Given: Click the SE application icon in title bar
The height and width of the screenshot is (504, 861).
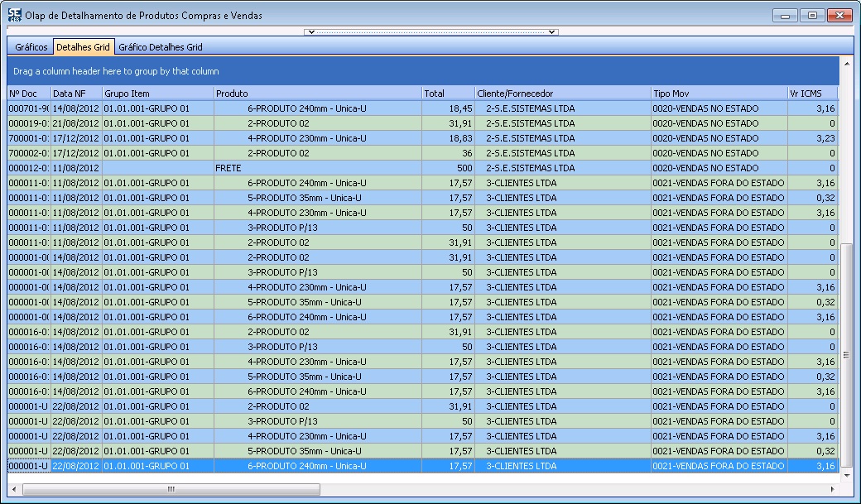Looking at the screenshot, I should click(x=14, y=15).
